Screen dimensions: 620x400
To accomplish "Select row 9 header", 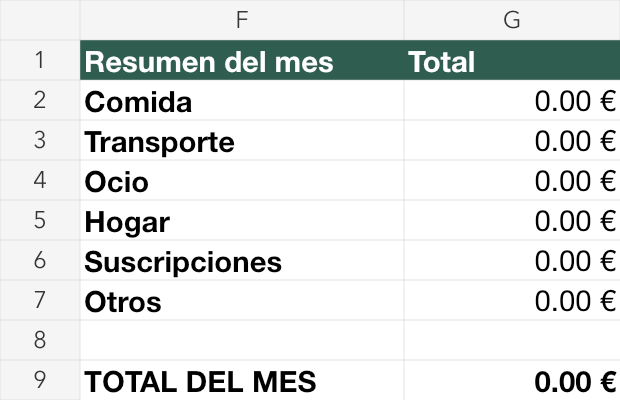I will (40, 380).
